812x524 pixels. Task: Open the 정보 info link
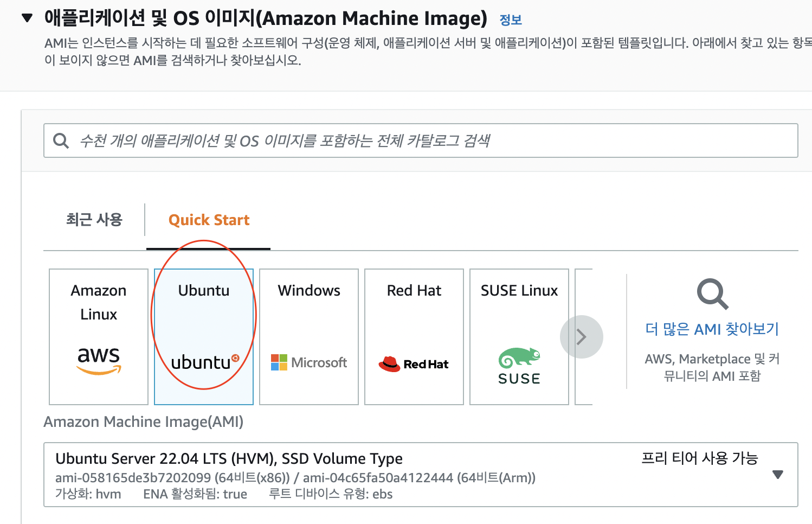pos(510,20)
